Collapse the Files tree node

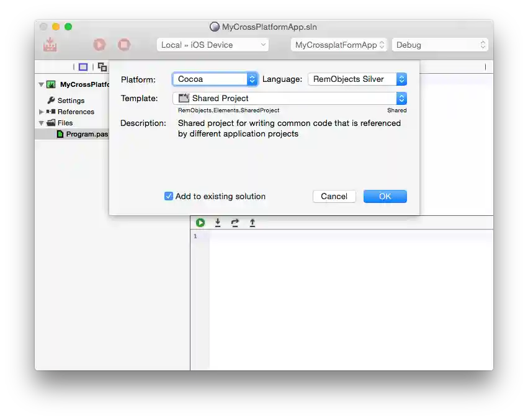[41, 123]
